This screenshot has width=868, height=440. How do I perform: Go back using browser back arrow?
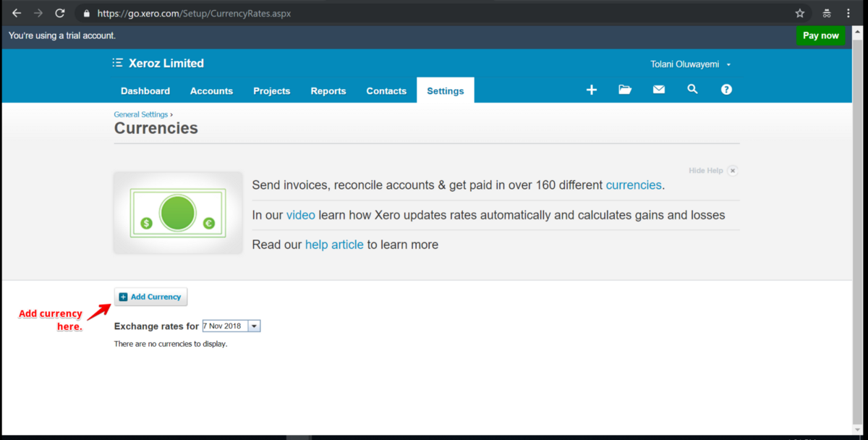point(17,13)
